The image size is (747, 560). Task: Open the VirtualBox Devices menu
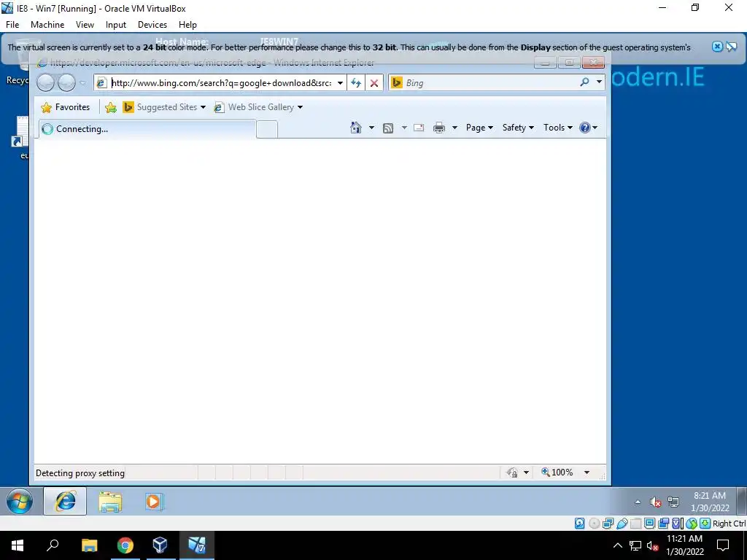(x=152, y=25)
